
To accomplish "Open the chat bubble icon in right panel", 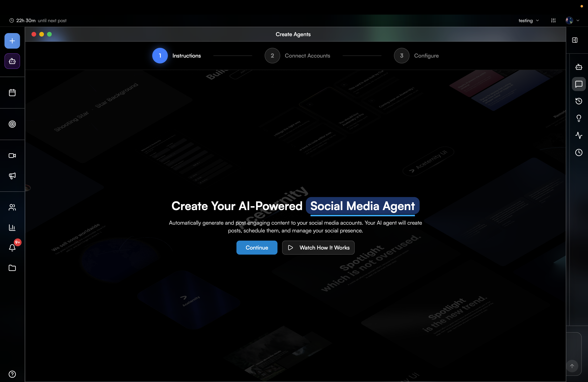I will (579, 84).
